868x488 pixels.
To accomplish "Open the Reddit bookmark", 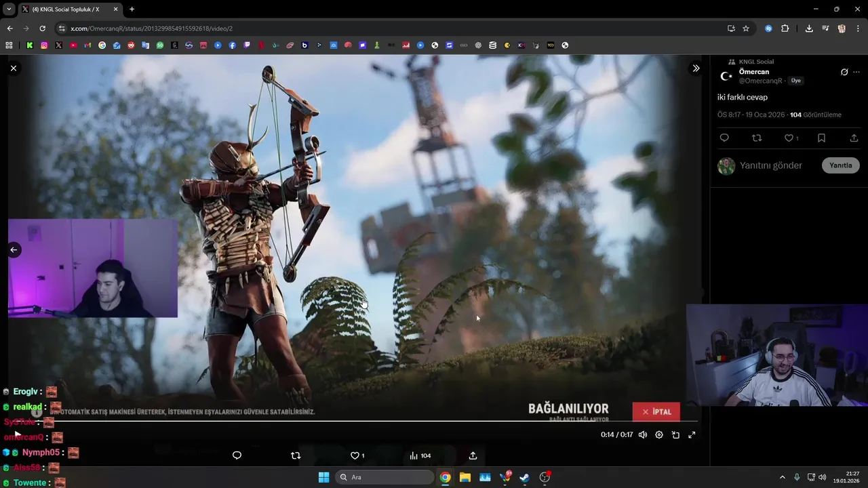I will tap(131, 45).
